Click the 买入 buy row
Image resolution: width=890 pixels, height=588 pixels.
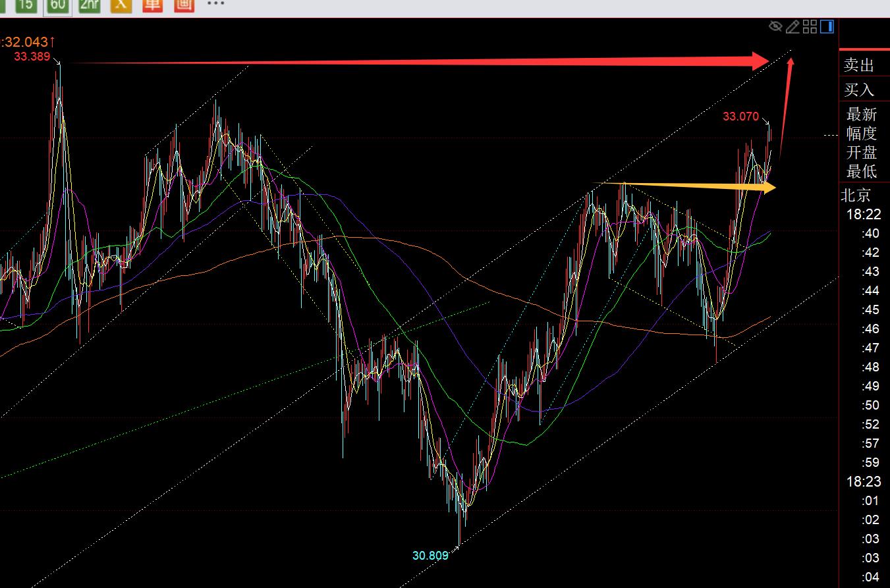click(859, 90)
